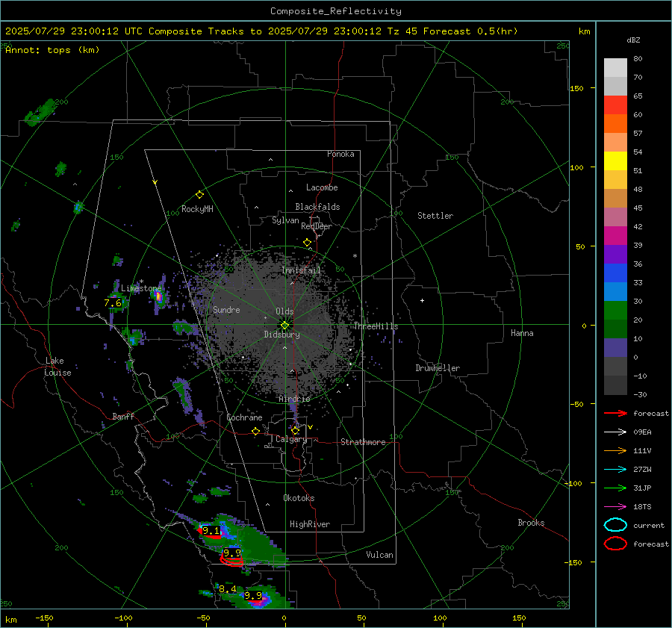Select the 54 dBZ yellow color swatch

[x=615, y=161]
